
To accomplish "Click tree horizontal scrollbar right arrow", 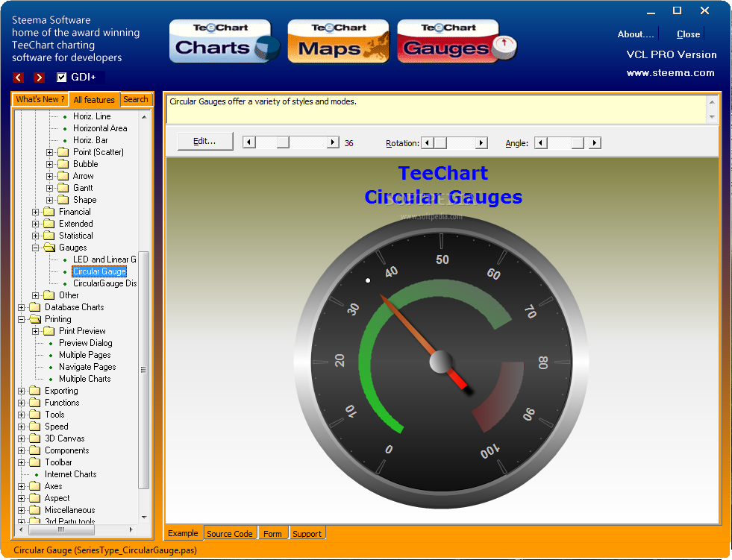I will coord(131,529).
